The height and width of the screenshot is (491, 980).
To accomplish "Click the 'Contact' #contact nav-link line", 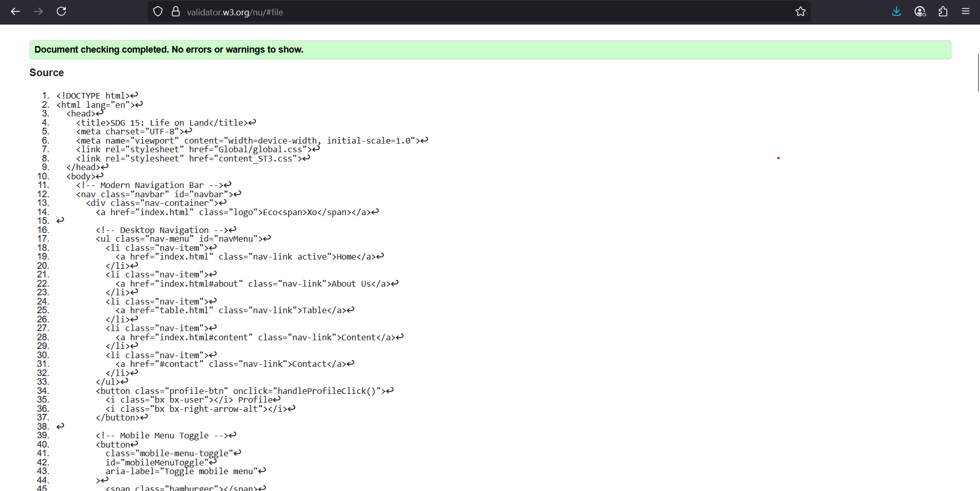I will click(x=235, y=364).
